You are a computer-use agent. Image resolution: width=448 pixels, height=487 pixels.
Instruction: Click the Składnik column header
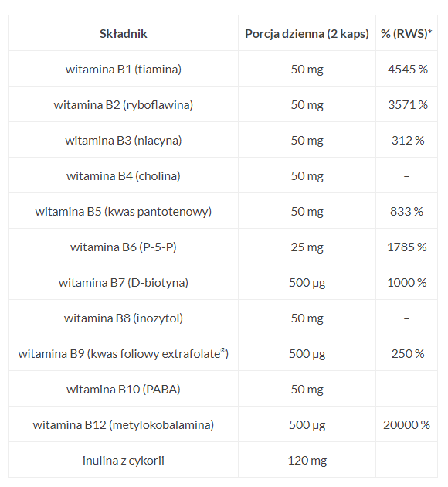123,33
